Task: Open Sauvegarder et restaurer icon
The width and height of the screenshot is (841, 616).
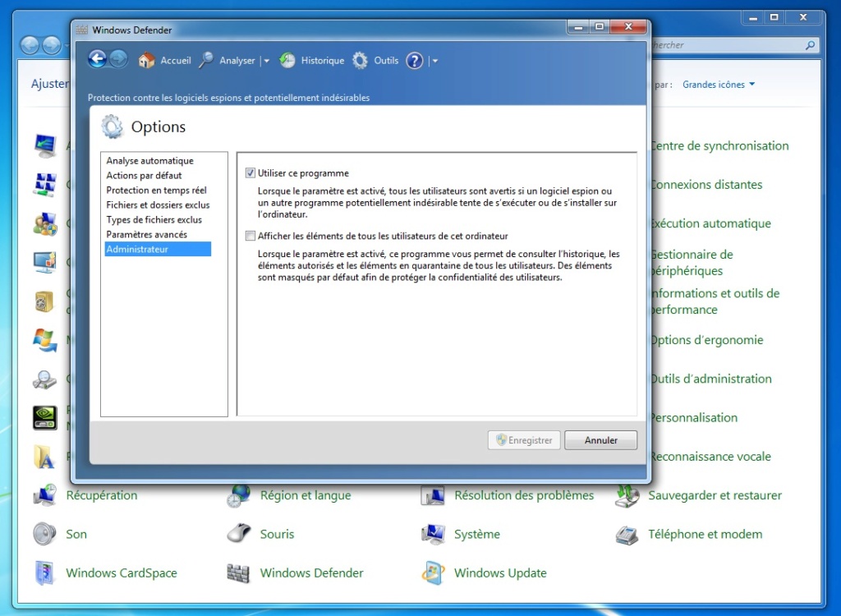Action: coord(627,495)
